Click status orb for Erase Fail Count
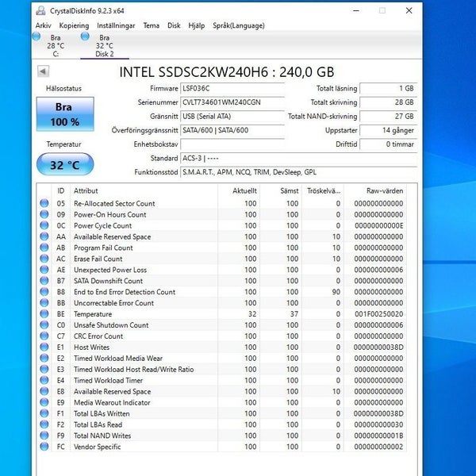Image resolution: width=476 pixels, height=476 pixels. coord(44,259)
